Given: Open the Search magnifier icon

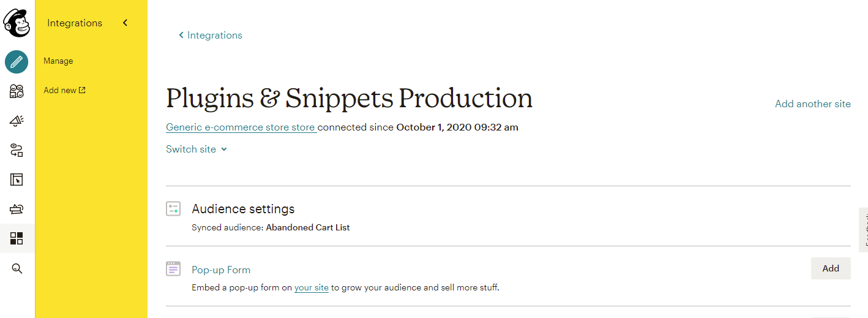Looking at the screenshot, I should pyautogui.click(x=17, y=268).
